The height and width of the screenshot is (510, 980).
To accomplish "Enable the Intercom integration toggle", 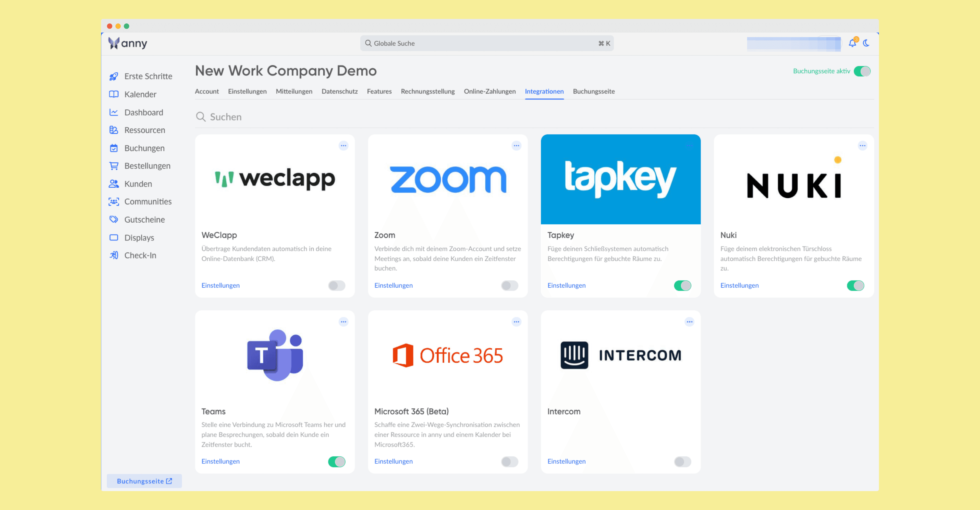I will pyautogui.click(x=682, y=461).
